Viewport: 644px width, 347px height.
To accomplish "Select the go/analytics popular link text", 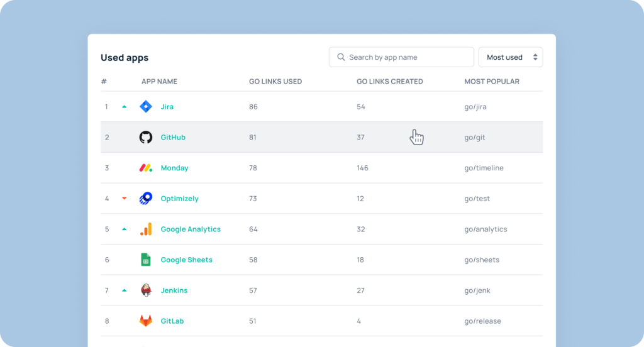I will 486,229.
